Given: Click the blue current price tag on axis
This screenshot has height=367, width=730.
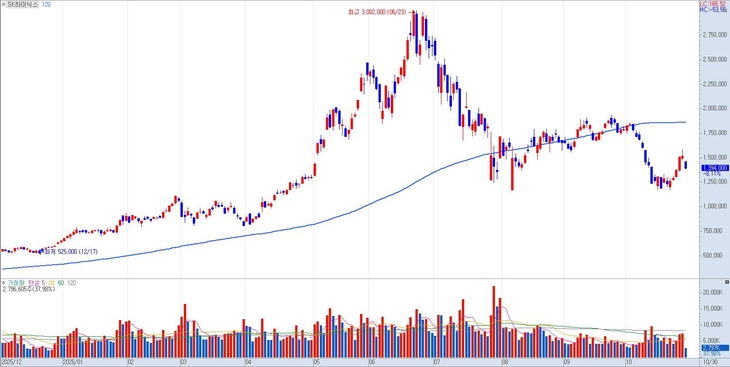Looking at the screenshot, I should [715, 168].
